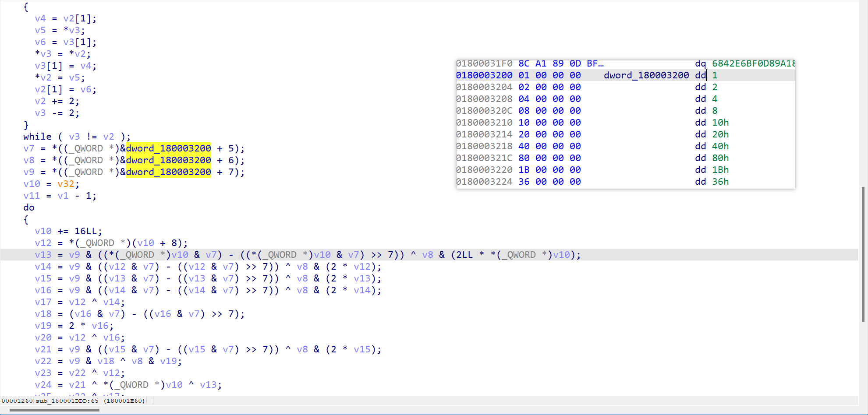Select the dd value 80h at 018000321C

point(720,158)
